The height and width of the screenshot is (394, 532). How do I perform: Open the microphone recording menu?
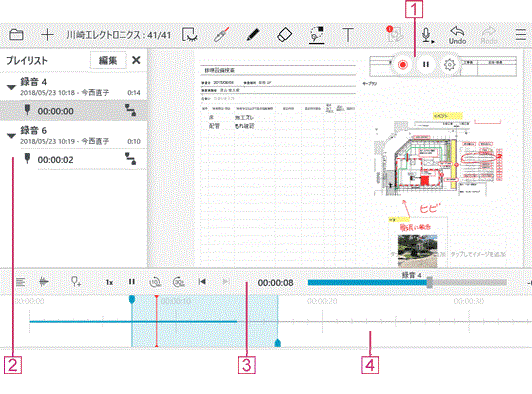[427, 35]
